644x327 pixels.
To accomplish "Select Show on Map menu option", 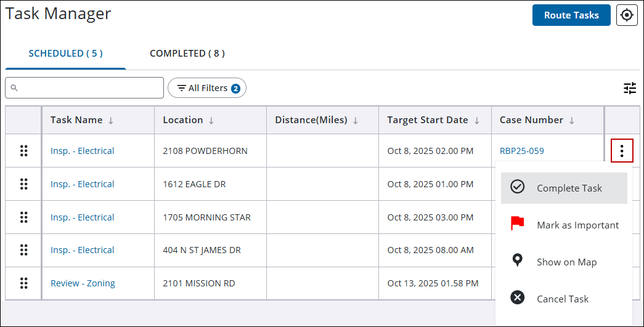I will [564, 262].
